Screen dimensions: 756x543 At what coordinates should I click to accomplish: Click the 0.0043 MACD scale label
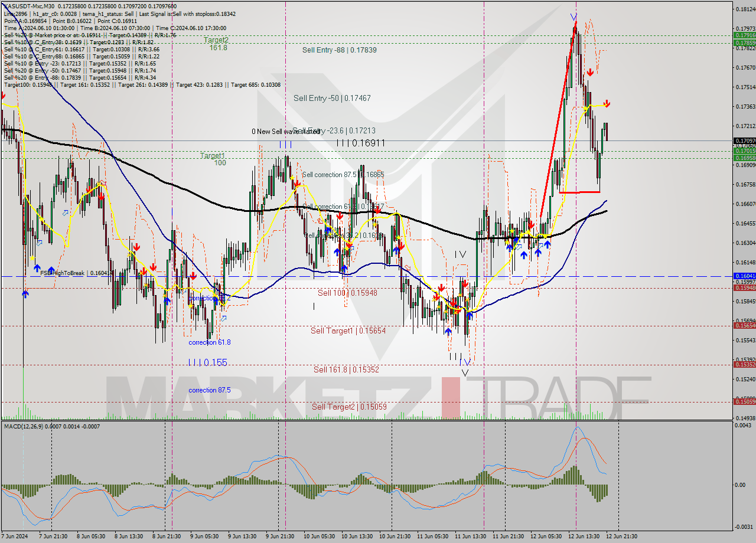click(x=744, y=426)
